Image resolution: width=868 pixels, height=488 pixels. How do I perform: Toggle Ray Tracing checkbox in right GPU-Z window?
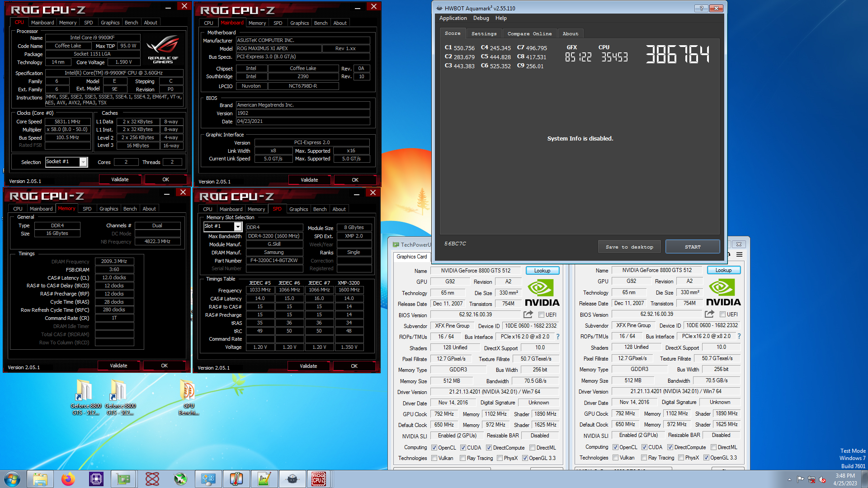pos(644,458)
